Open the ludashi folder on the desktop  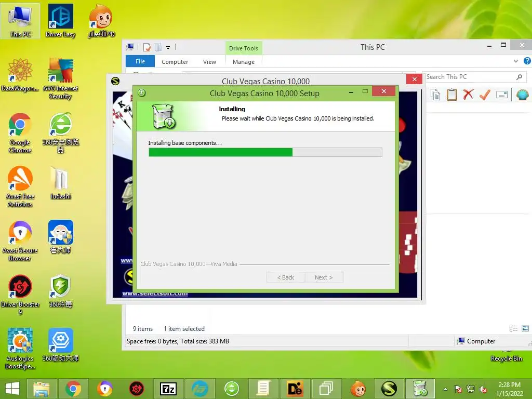[60, 183]
